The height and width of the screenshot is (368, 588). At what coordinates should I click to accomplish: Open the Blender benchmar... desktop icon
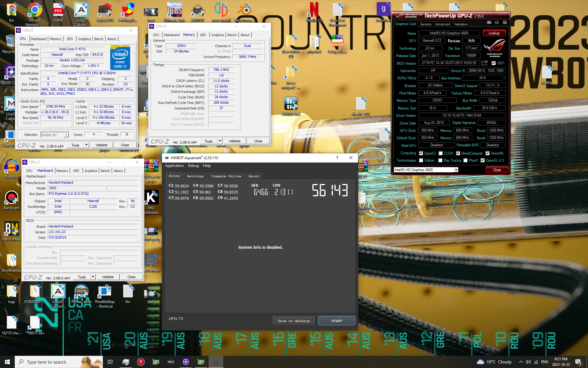pos(244,12)
